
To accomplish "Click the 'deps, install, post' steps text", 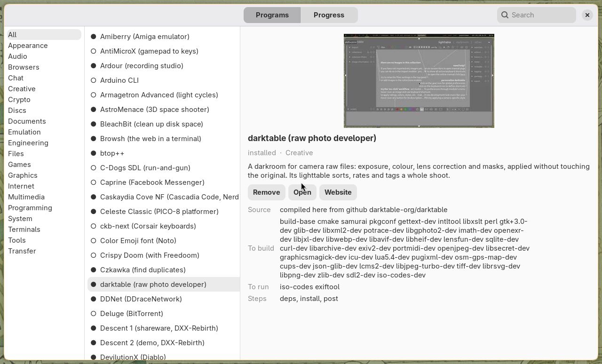I will point(309,299).
